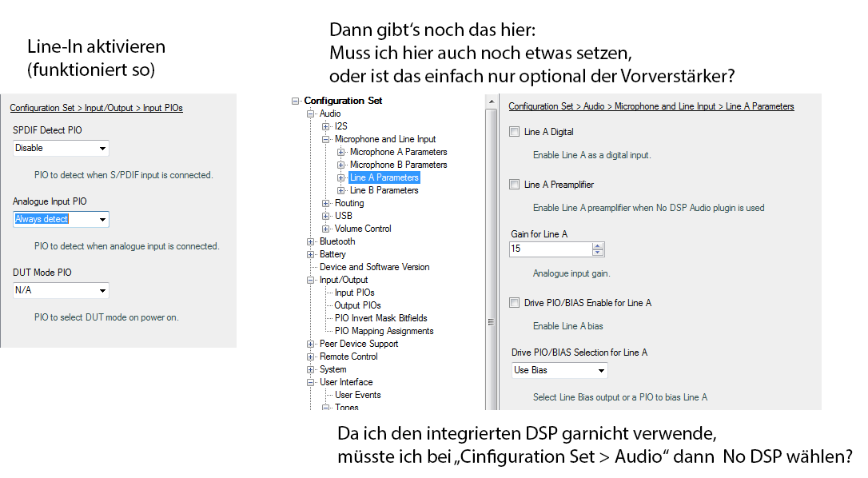This screenshot has height=478, width=868.
Task: Toggle the Line A Preamplifier checkbox
Action: click(x=515, y=185)
